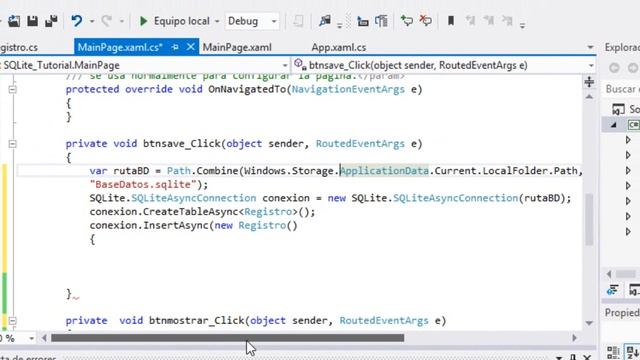Viewport: 640px width, 360px height.
Task: Click InsertAsync in the code editor
Action: [176, 225]
